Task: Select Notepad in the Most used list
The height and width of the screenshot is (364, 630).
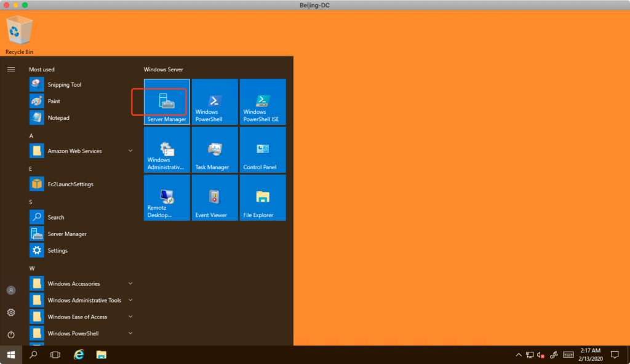Action: click(x=58, y=117)
